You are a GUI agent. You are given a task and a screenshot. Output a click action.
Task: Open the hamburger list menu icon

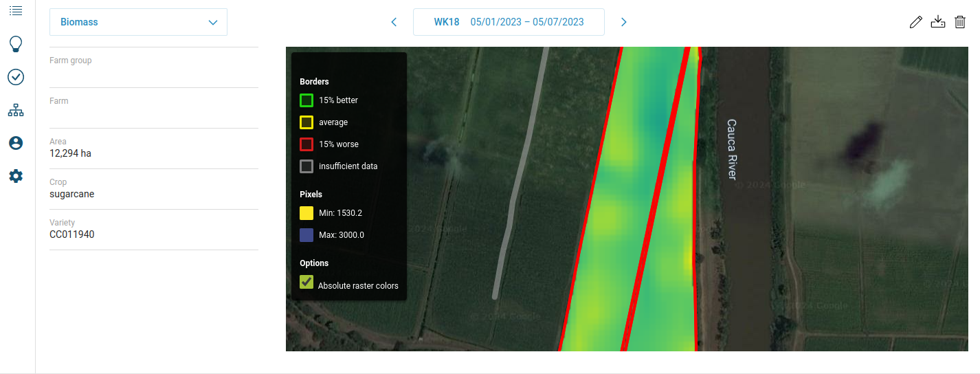16,10
